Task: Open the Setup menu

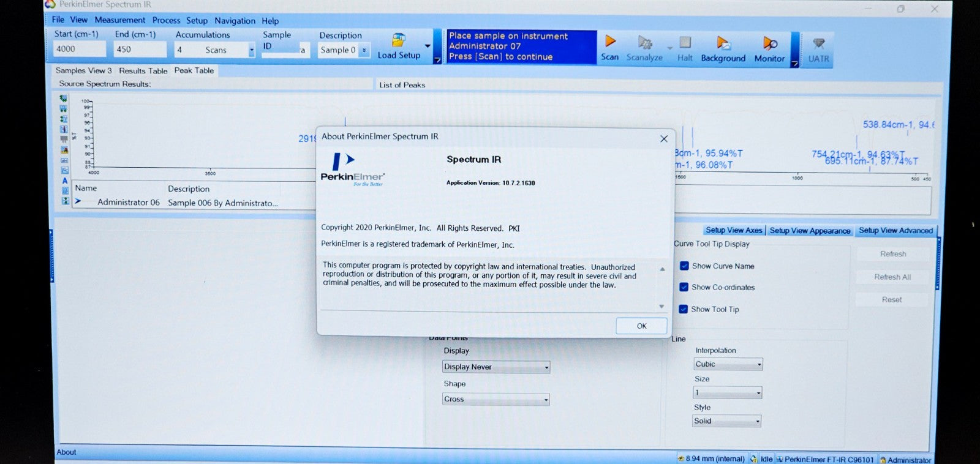Action: pyautogui.click(x=197, y=20)
